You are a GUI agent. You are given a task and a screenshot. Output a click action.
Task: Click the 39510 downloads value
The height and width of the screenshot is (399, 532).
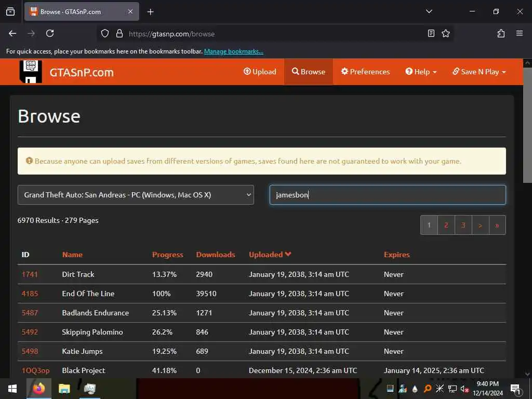pos(206,294)
